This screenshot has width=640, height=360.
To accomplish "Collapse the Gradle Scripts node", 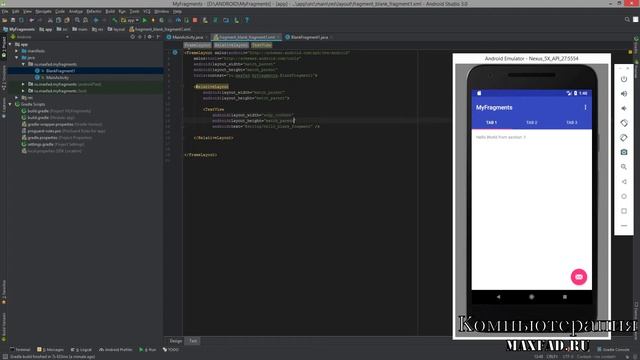I will 10,104.
